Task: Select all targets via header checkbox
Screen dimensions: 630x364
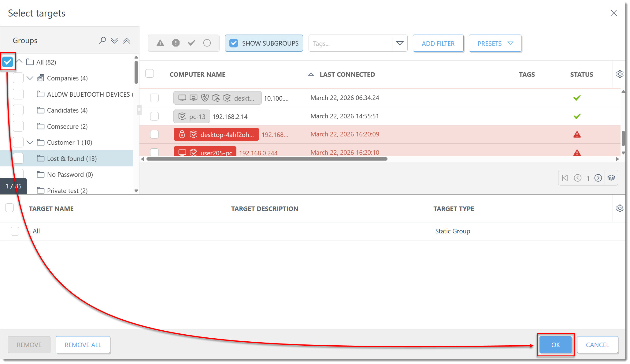Action: tap(9, 208)
